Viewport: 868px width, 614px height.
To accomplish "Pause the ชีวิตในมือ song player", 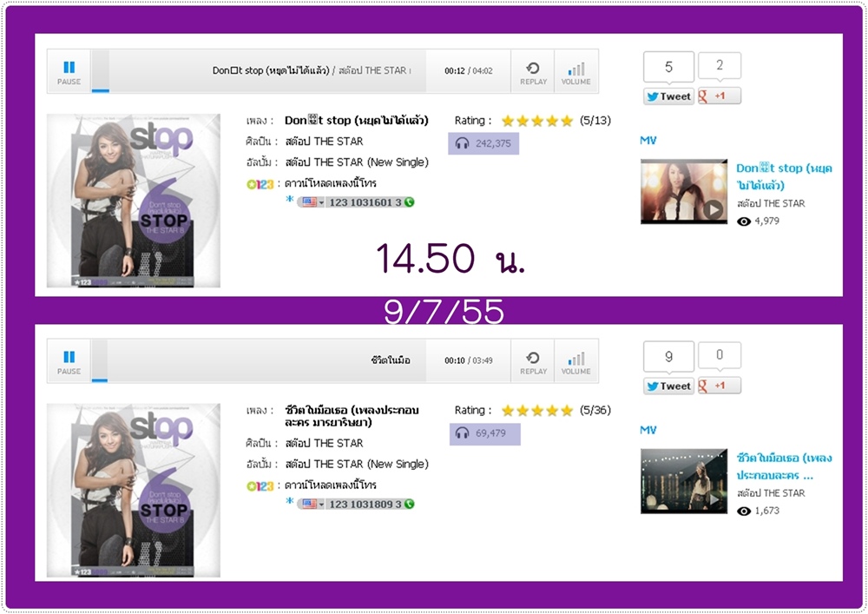I will point(69,361).
